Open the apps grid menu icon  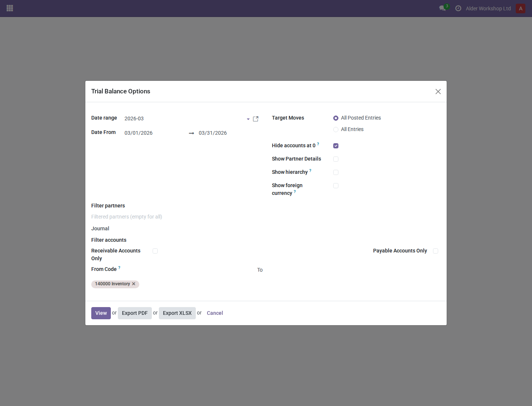pyautogui.click(x=10, y=8)
